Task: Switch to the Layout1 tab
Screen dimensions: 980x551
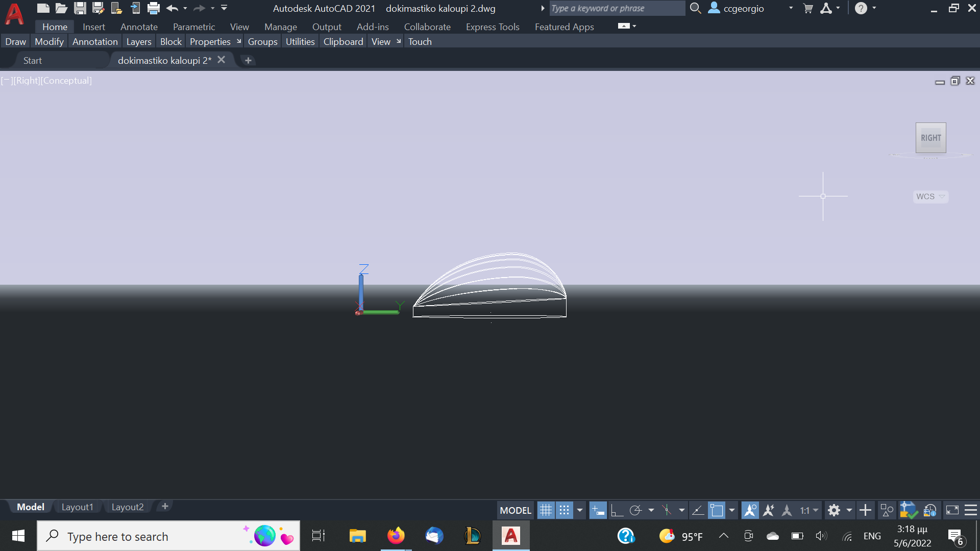Action: tap(77, 507)
